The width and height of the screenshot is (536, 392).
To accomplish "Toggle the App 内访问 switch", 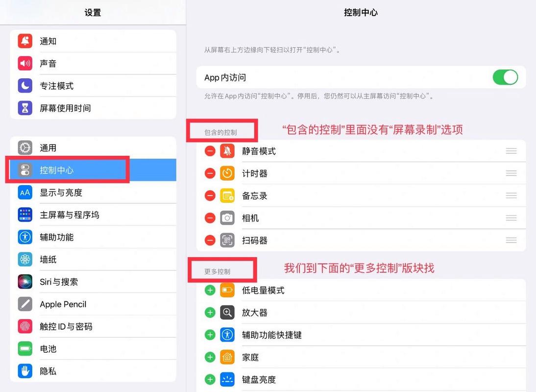I will tap(505, 77).
